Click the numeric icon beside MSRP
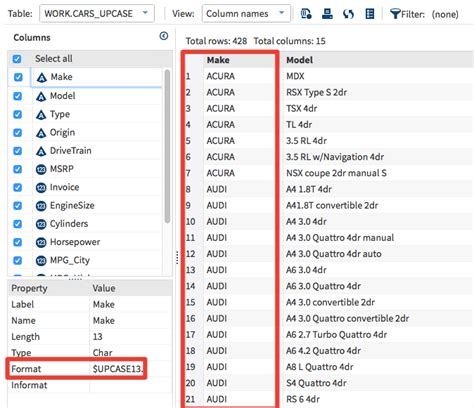The width and height of the screenshot is (474, 408). coord(41,169)
